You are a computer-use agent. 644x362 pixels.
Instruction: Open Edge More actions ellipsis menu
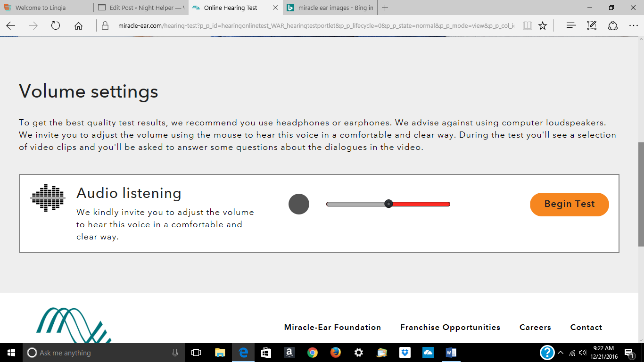click(633, 26)
